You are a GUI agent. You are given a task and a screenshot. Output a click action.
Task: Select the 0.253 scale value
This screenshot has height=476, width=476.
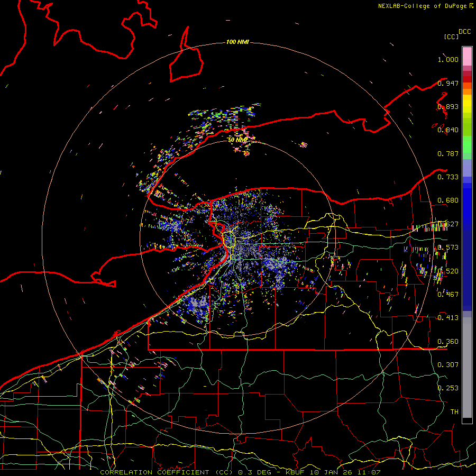(x=448, y=388)
